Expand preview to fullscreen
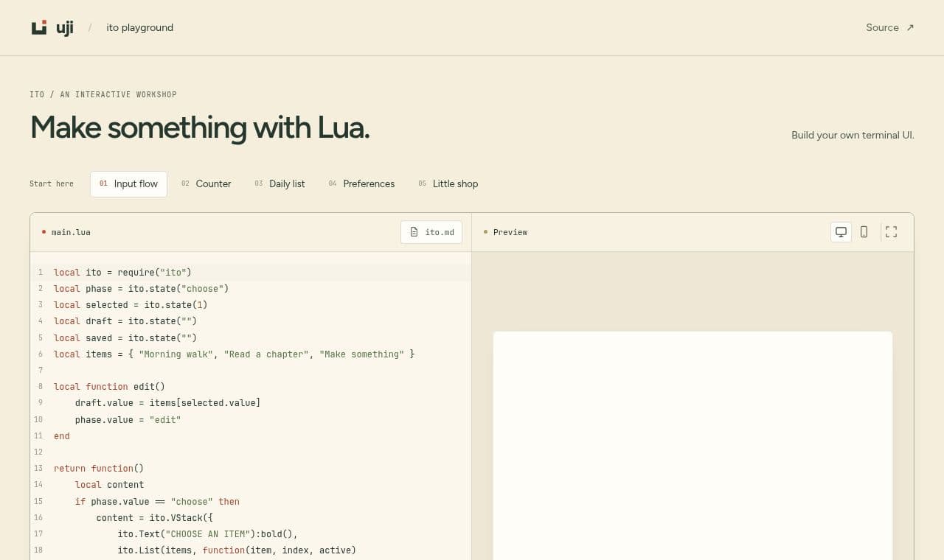Screen dimensions: 944x560 point(891,232)
